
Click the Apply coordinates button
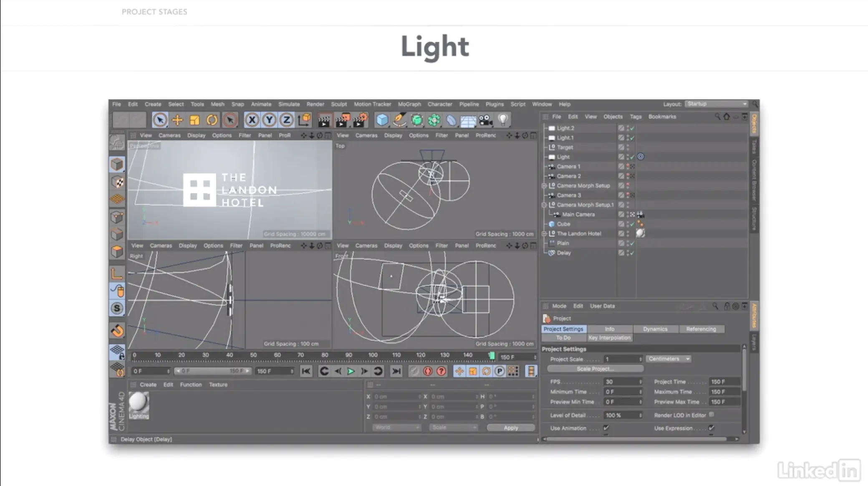pyautogui.click(x=511, y=428)
